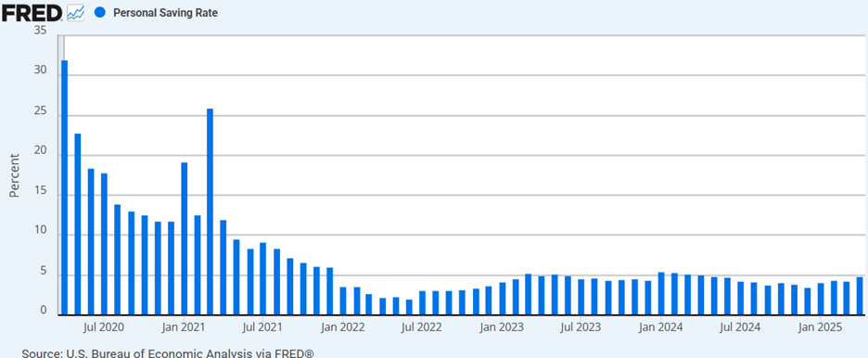Click the blue Personal Saving Rate legend dot
Viewport: 868px width, 358px height.
coord(99,12)
